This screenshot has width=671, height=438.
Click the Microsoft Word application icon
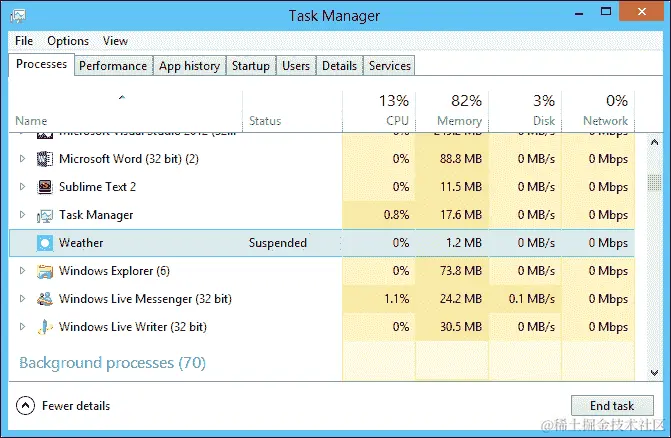point(45,159)
